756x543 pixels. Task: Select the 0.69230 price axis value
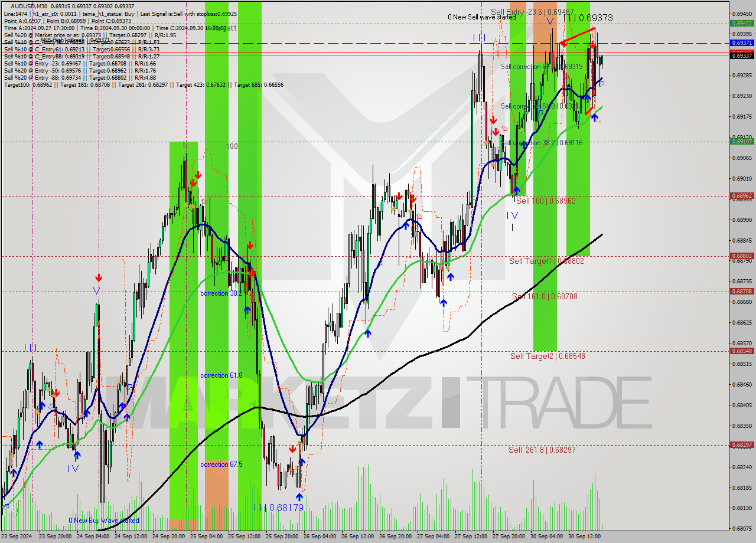[x=742, y=96]
